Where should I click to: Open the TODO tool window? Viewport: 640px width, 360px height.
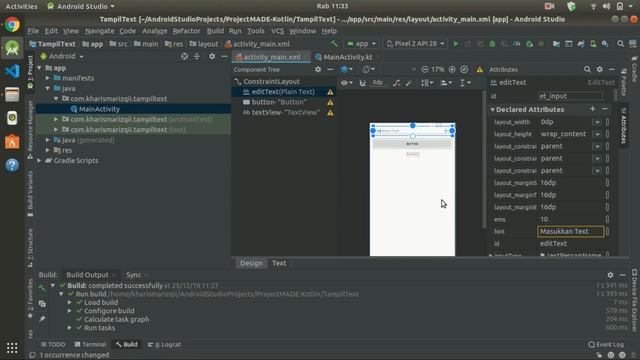(53, 344)
